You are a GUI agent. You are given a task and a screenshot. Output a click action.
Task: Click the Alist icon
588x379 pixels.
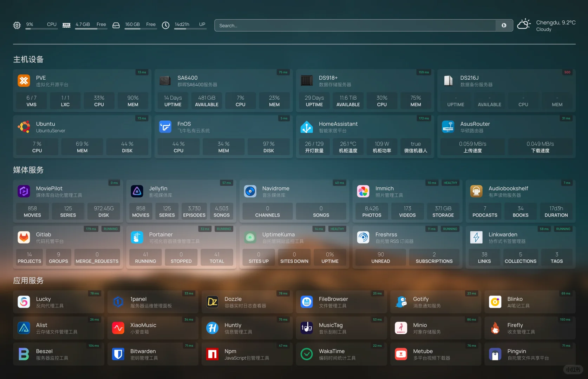click(24, 328)
